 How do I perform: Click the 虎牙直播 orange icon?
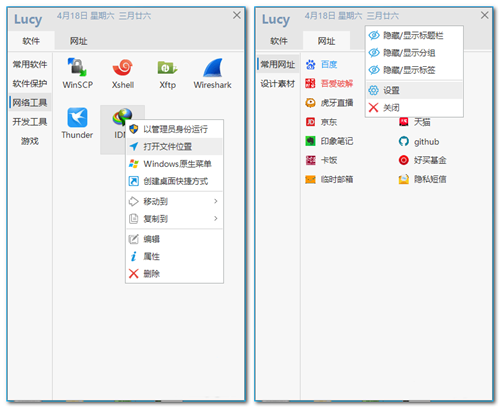[x=310, y=103]
